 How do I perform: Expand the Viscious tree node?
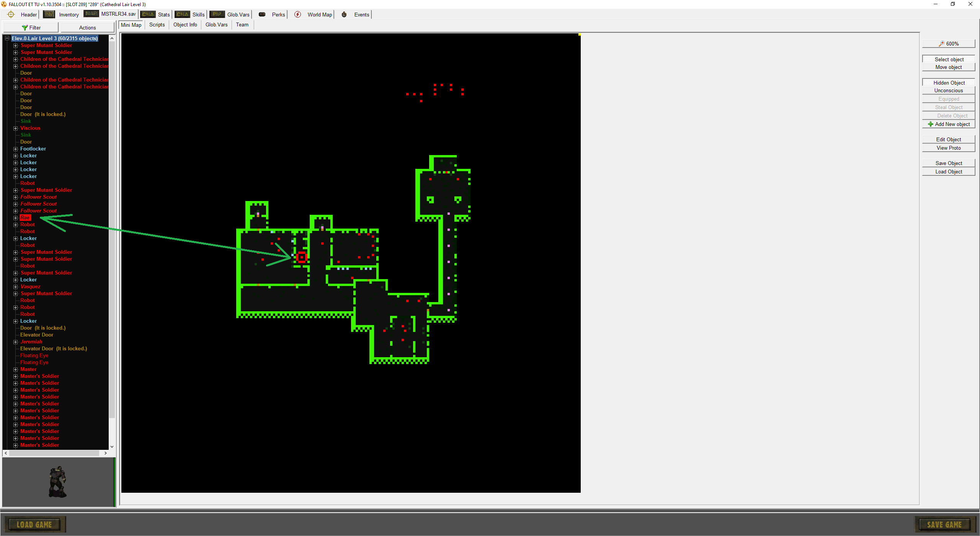click(16, 128)
